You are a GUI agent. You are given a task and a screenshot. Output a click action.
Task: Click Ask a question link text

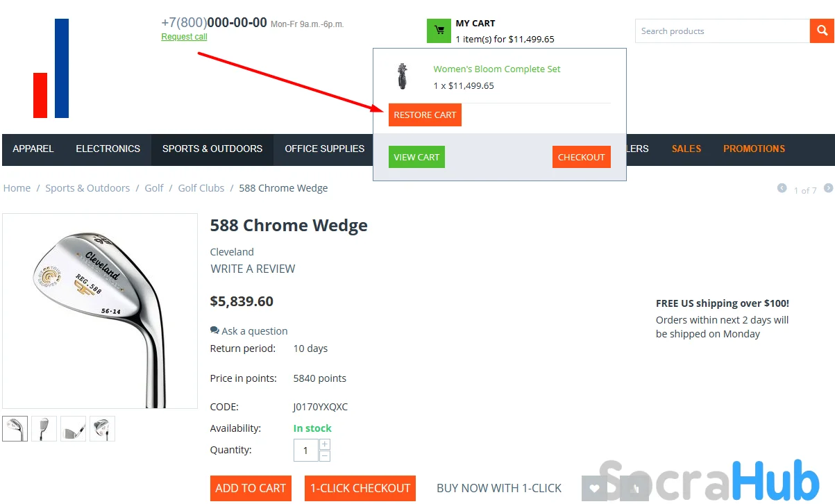tap(255, 331)
